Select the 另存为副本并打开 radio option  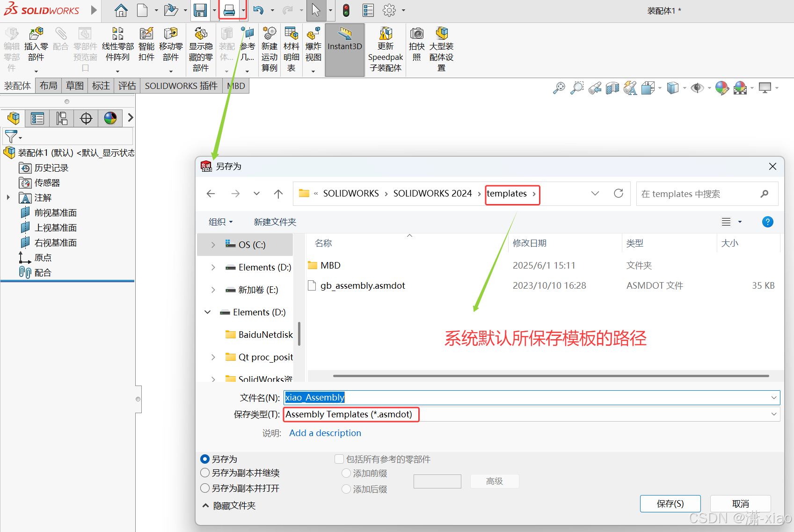coord(205,488)
